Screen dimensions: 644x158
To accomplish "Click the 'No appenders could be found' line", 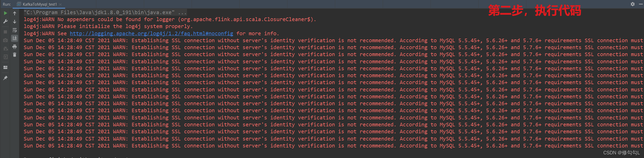I will coord(170,19).
